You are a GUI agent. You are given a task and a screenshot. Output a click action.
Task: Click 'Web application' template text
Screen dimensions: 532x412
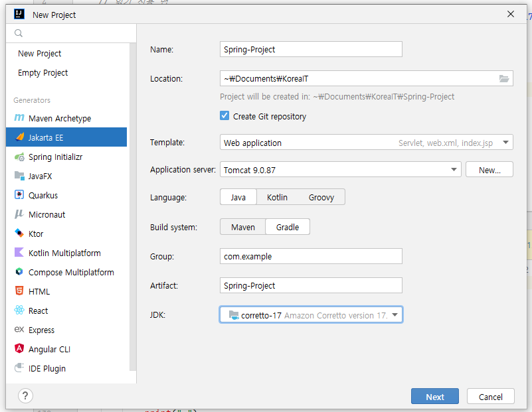[252, 143]
